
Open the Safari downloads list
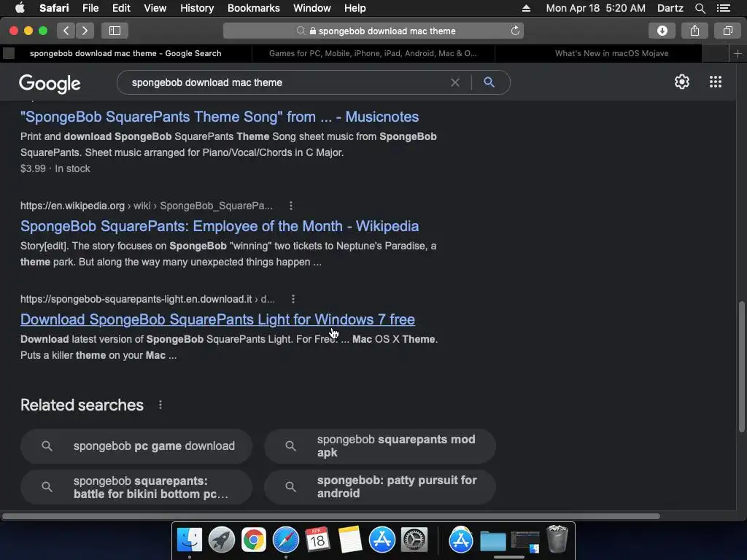(x=662, y=31)
